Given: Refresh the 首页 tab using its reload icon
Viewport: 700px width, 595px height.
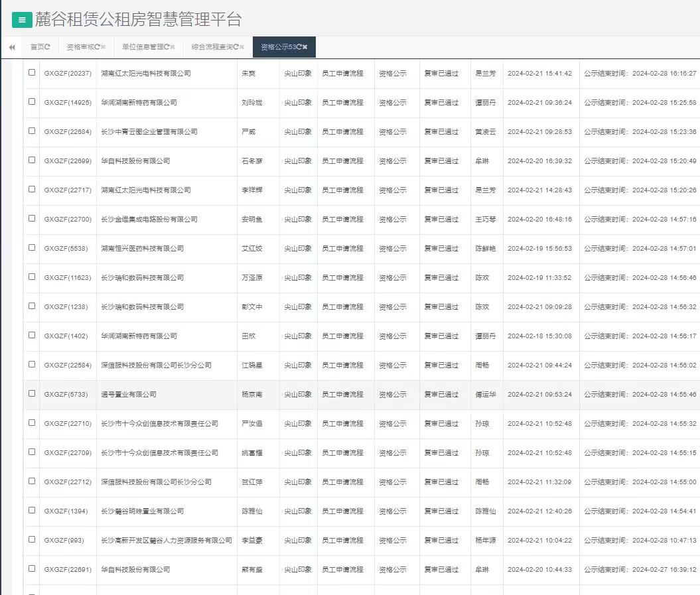Looking at the screenshot, I should tap(47, 47).
